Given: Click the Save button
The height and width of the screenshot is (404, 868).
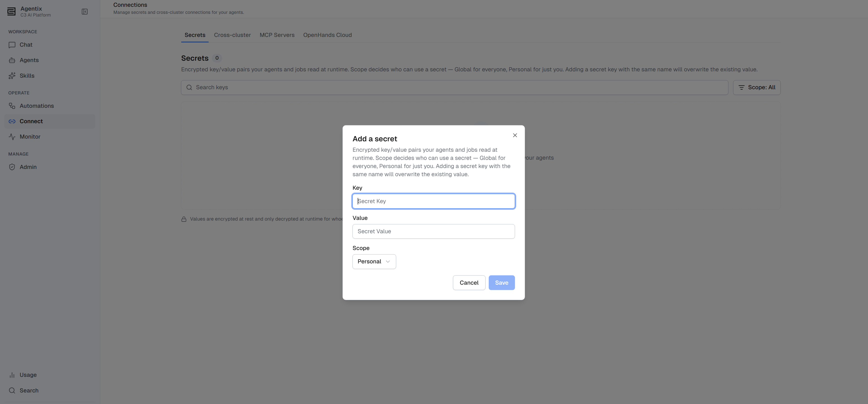Looking at the screenshot, I should tap(501, 283).
